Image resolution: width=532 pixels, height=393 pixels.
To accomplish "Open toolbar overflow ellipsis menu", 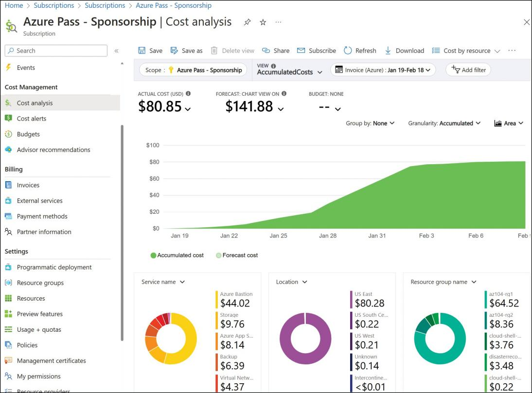I will pos(512,51).
